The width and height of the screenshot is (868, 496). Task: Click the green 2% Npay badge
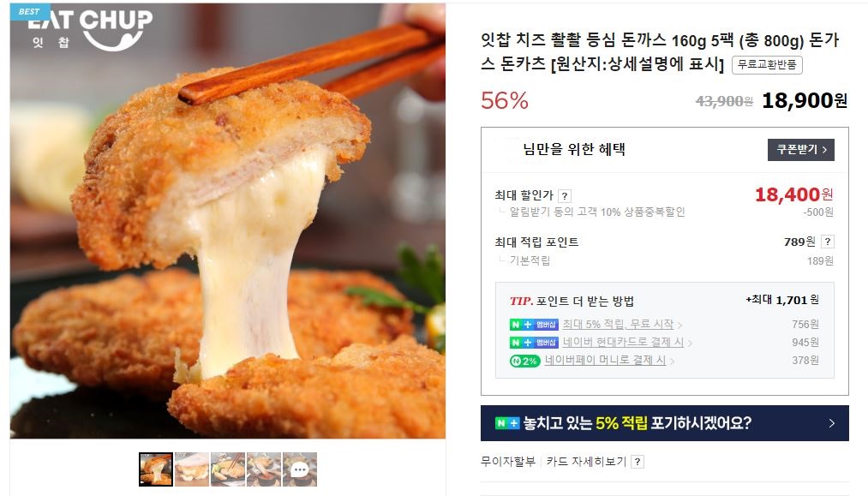pyautogui.click(x=524, y=361)
